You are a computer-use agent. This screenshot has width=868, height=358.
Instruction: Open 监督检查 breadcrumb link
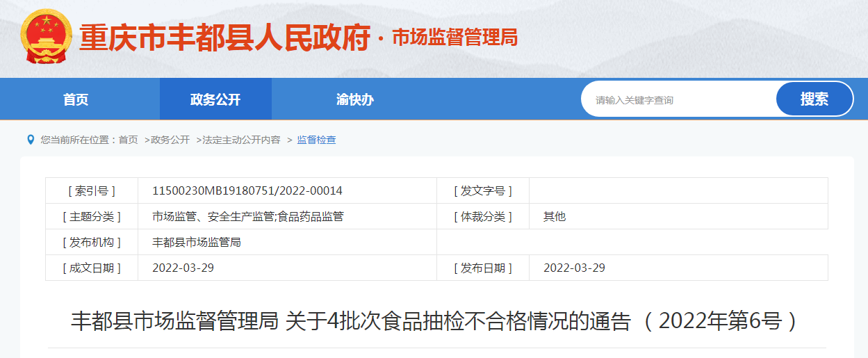[x=316, y=140]
